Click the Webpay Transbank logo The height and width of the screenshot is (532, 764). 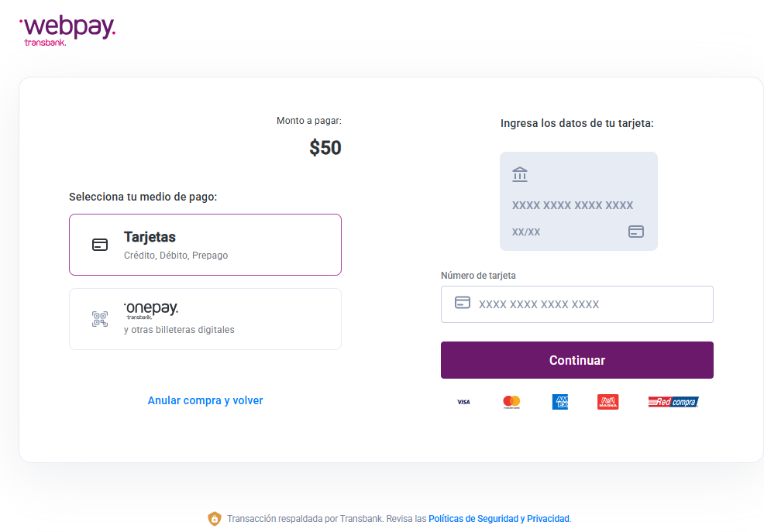point(67,29)
